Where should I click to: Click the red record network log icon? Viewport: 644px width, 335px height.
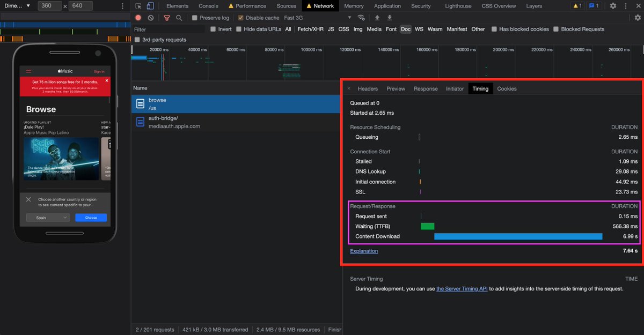[x=138, y=18]
